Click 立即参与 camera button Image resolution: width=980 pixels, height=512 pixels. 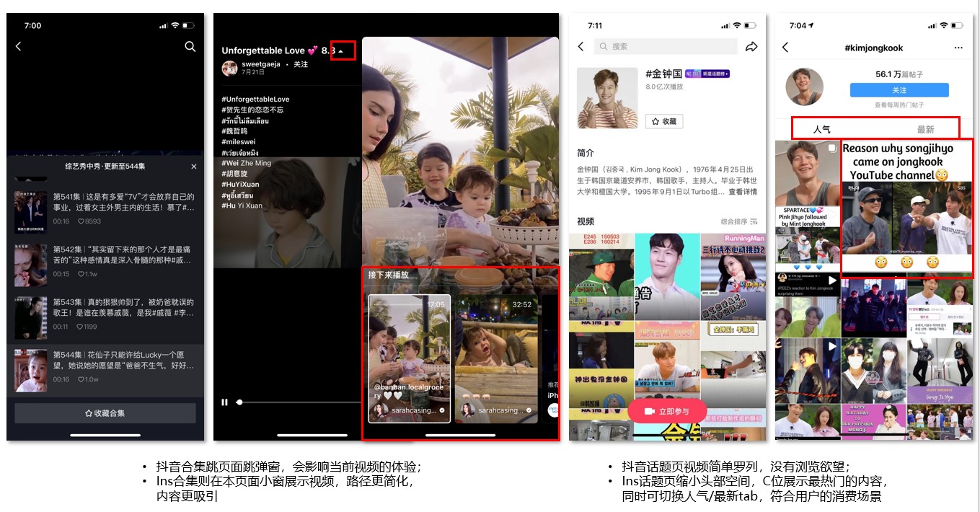coord(667,411)
